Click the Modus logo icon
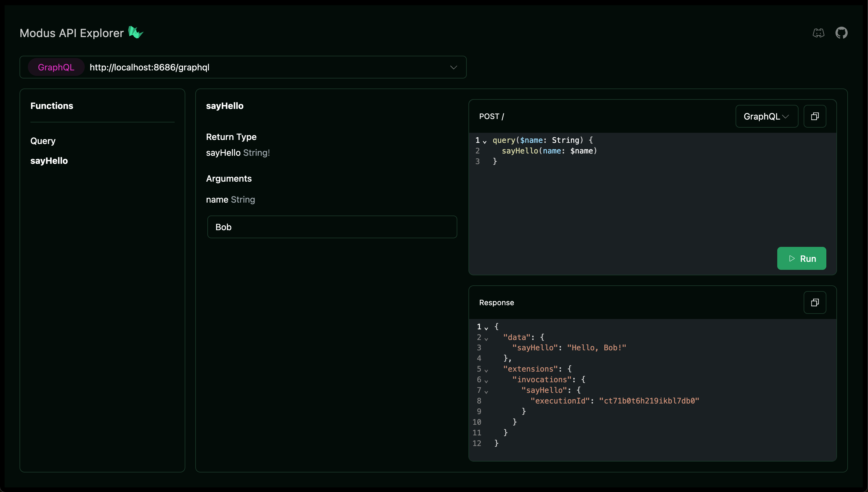Screen dimensions: 868x492 (136, 32)
